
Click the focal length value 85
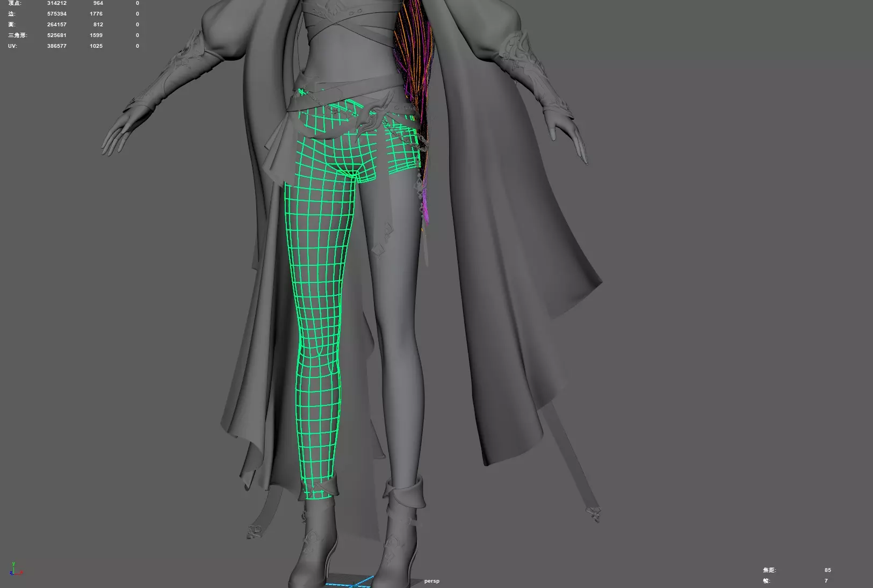pyautogui.click(x=828, y=570)
